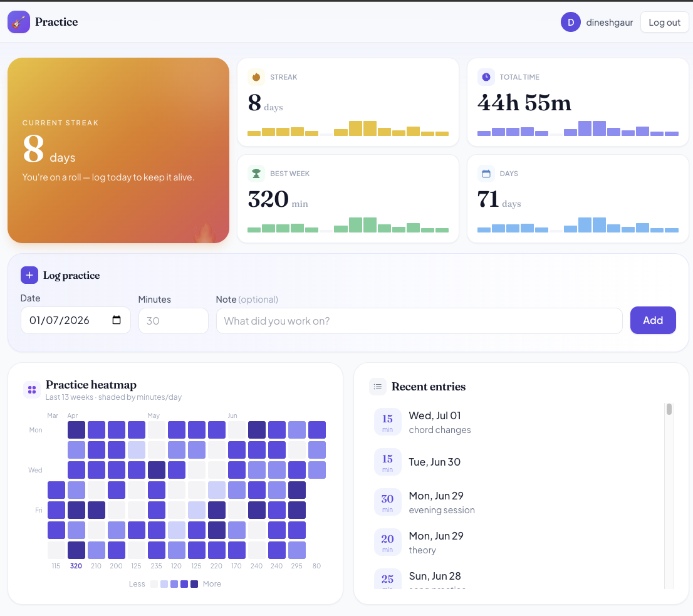The height and width of the screenshot is (616, 693).
Task: Click the calendar icon in Days card
Action: coord(486,174)
